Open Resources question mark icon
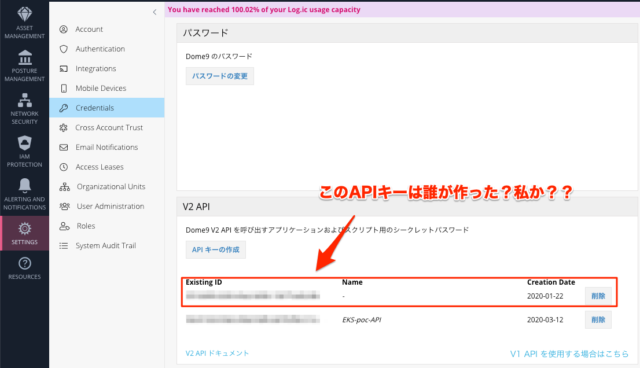 click(x=24, y=264)
